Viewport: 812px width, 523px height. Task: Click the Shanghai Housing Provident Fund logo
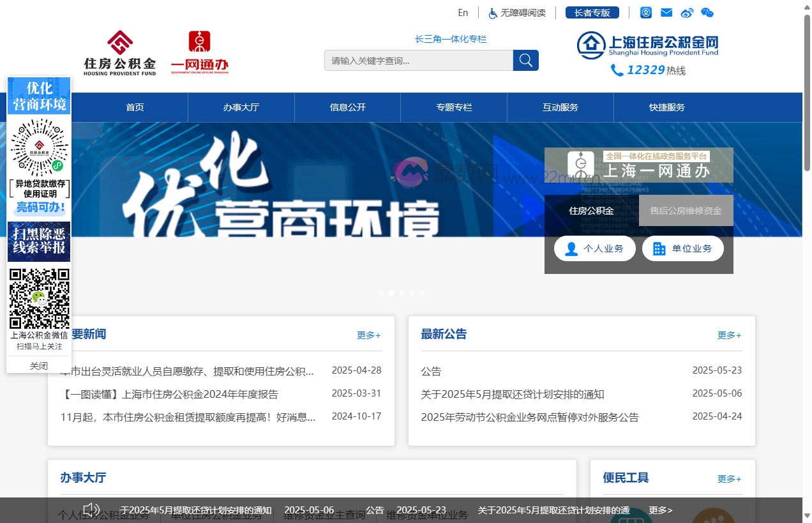point(647,45)
